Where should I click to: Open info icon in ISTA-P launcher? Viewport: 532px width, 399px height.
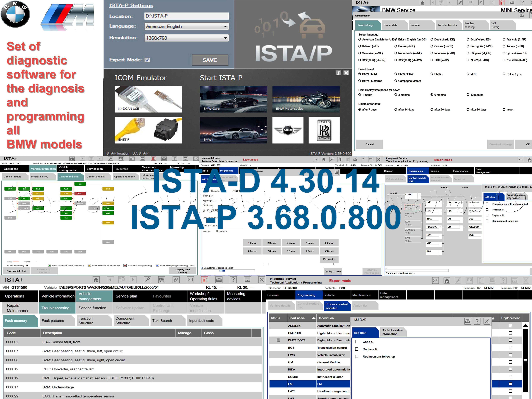[338, 73]
